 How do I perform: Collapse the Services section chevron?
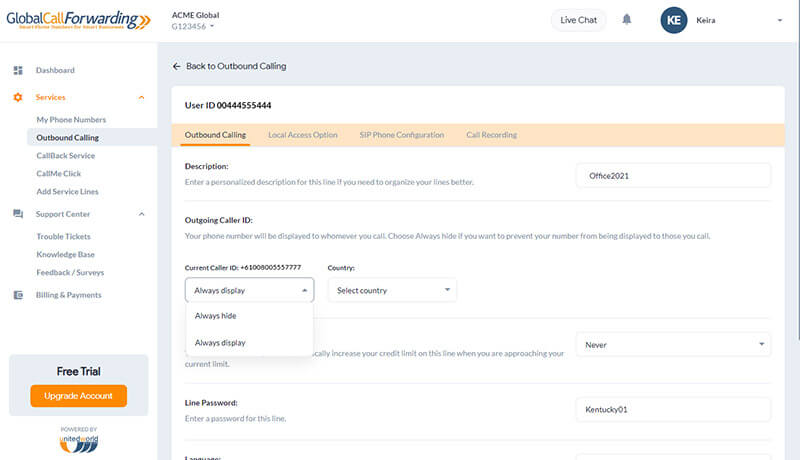[141, 97]
